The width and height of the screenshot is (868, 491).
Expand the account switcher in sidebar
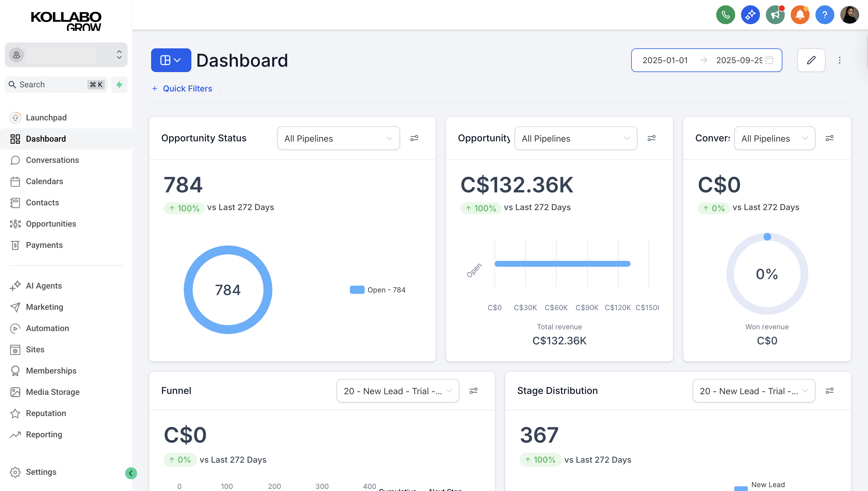pyautogui.click(x=66, y=55)
